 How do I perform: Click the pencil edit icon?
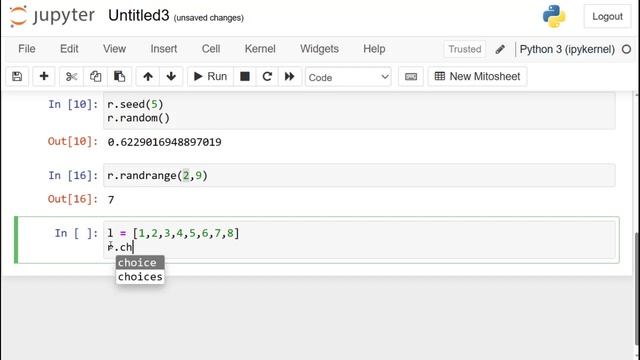tap(500, 49)
